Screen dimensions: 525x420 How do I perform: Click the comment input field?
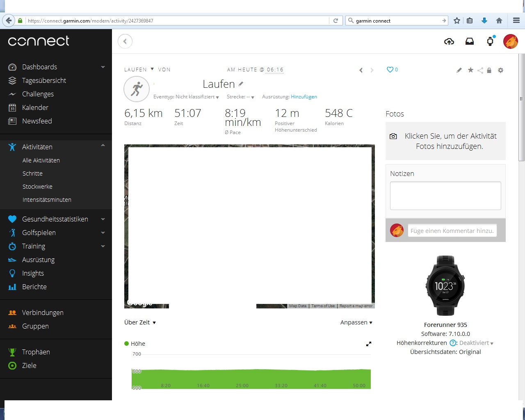coord(452,231)
